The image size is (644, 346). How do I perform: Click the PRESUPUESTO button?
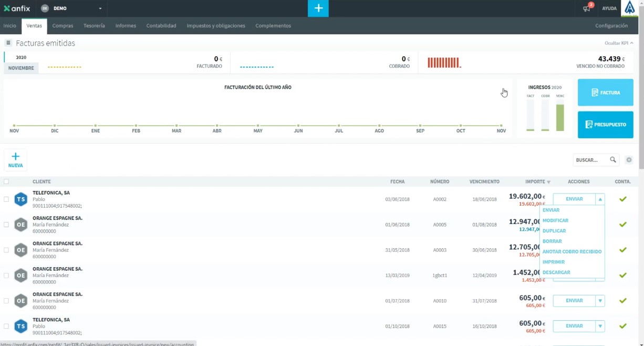606,125
